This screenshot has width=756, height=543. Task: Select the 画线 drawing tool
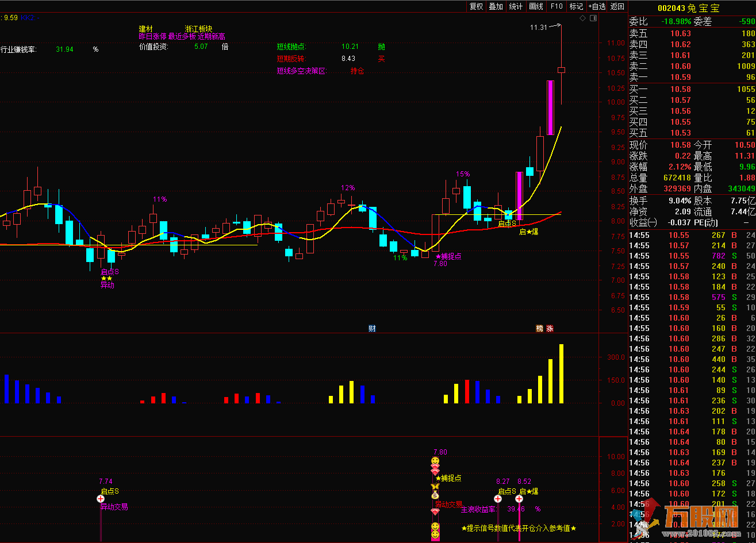536,6
